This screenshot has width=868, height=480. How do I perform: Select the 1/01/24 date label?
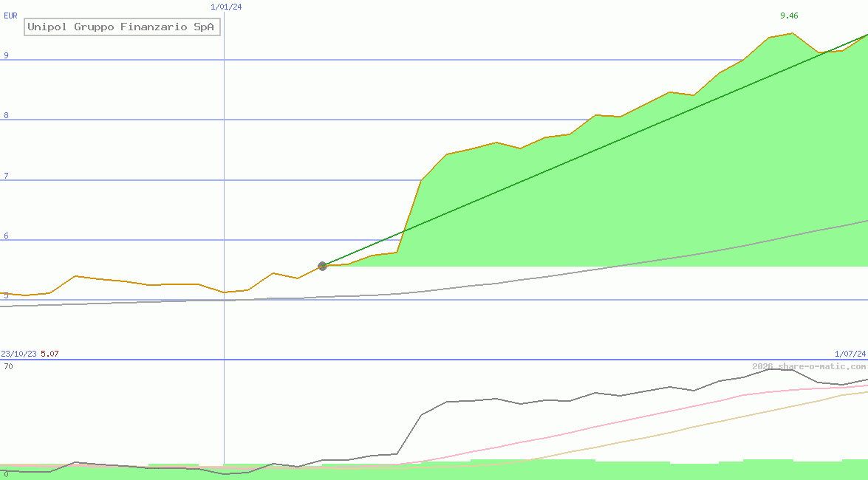click(226, 7)
